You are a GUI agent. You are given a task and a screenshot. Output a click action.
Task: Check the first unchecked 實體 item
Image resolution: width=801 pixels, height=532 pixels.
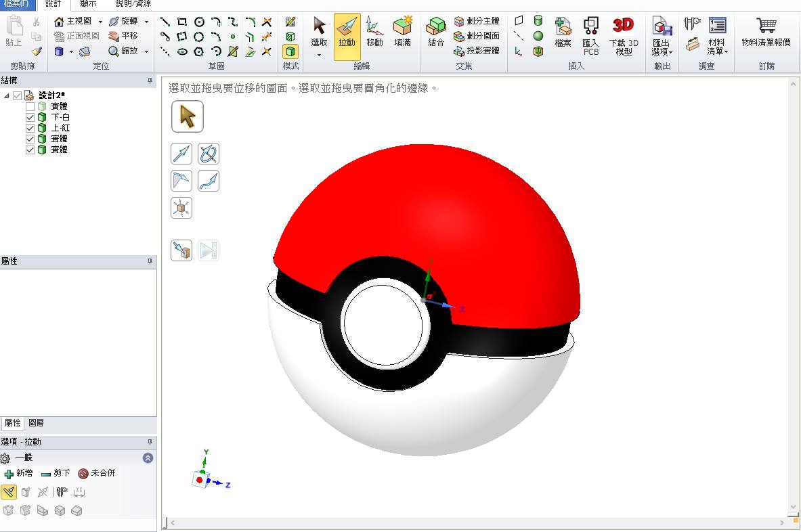[x=30, y=106]
